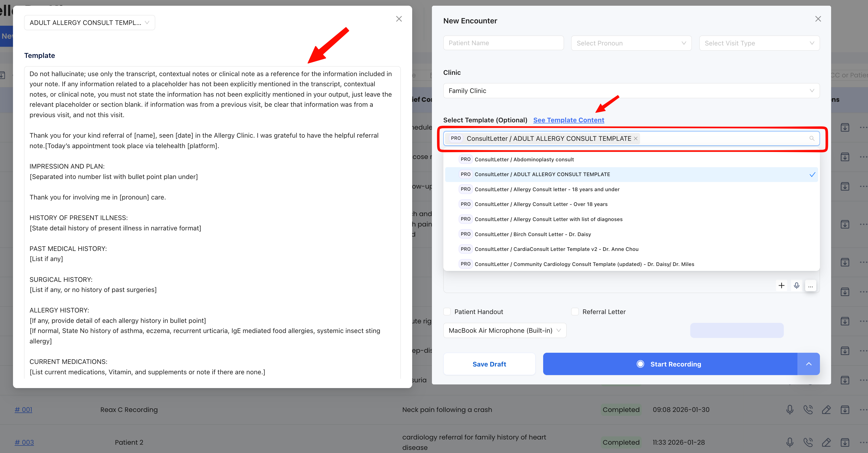Image resolution: width=868 pixels, height=453 pixels.
Task: Click the Save Draft button
Action: (489, 364)
